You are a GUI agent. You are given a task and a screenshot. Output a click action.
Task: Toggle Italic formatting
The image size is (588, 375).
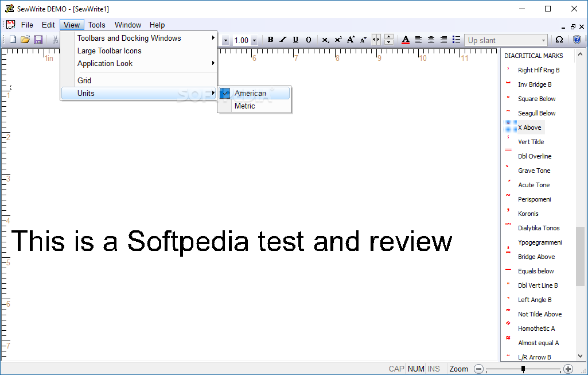pyautogui.click(x=283, y=40)
